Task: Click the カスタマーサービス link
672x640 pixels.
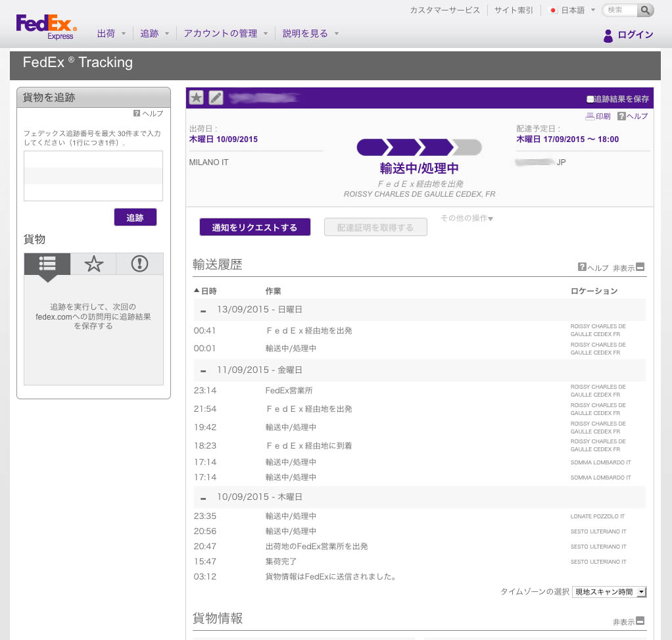Action: point(445,11)
